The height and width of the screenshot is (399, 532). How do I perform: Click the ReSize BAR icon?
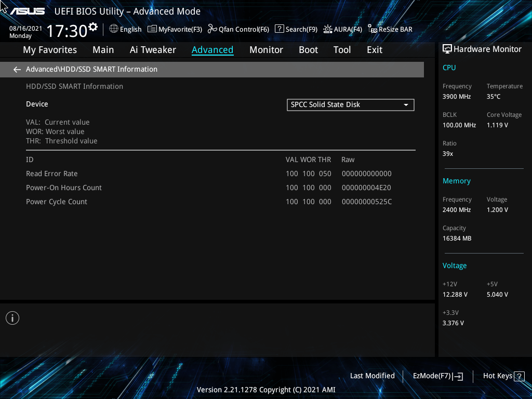[372, 29]
